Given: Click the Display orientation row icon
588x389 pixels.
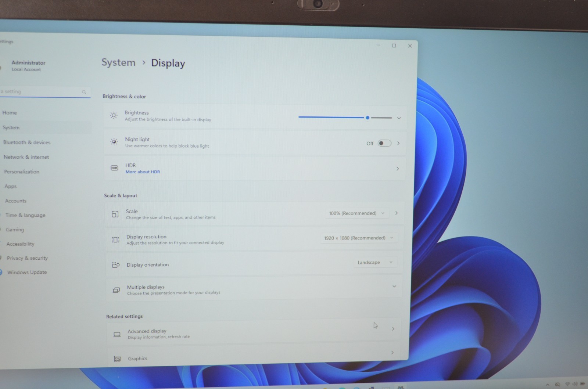Looking at the screenshot, I should pos(116,265).
